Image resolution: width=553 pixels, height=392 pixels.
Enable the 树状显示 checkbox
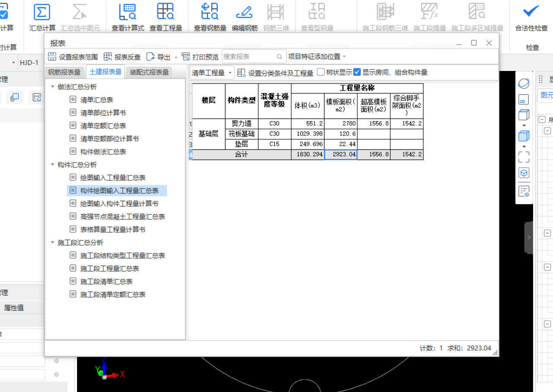tap(321, 72)
